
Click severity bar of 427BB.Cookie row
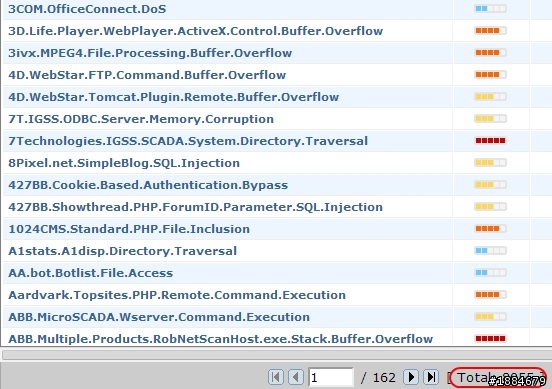pos(490,184)
